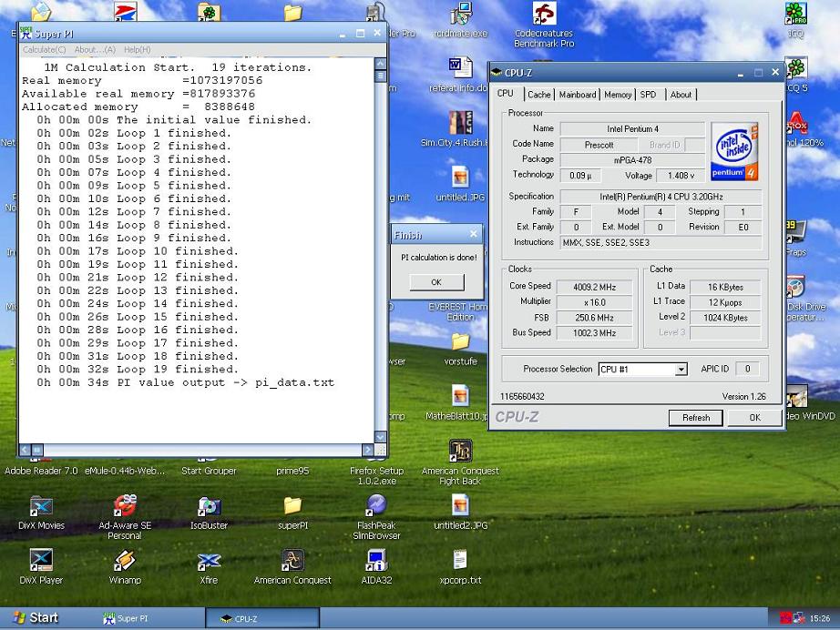Image resolution: width=840 pixels, height=630 pixels.
Task: Click the Level 2 cache value 1024 KBytes
Action: [x=725, y=318]
